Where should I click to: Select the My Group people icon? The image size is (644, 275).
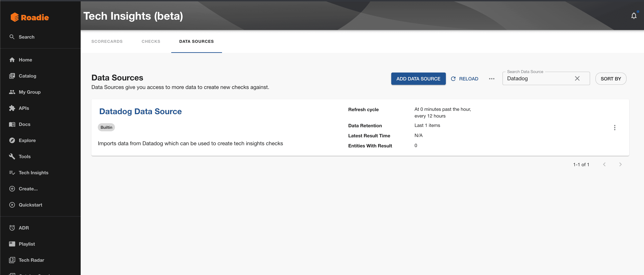pyautogui.click(x=12, y=92)
